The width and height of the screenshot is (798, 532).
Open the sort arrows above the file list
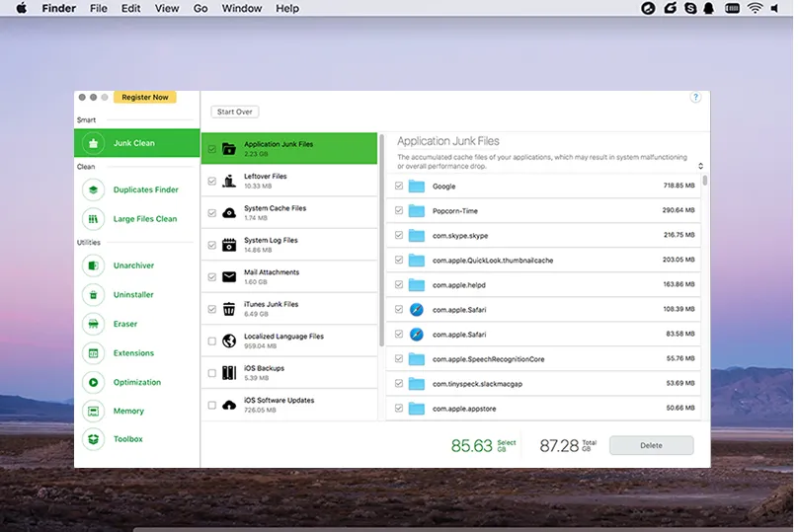coord(700,167)
